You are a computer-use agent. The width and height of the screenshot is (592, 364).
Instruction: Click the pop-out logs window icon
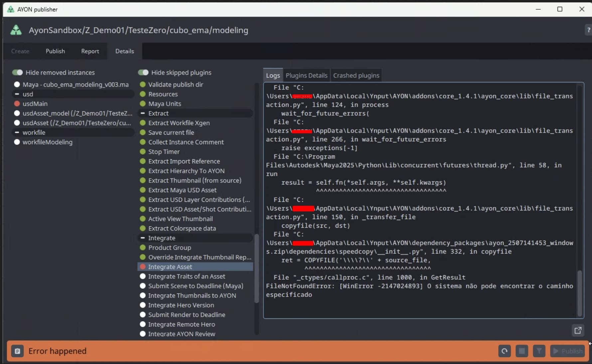(578, 330)
